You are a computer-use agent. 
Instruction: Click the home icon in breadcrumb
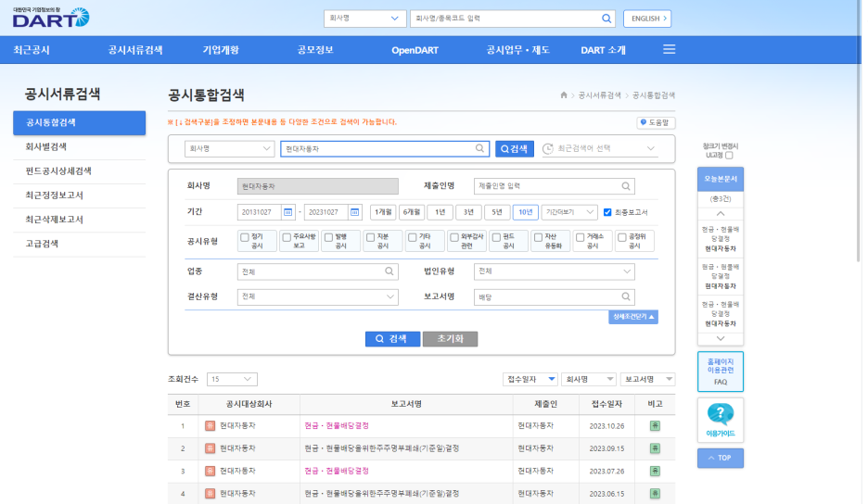coord(564,95)
